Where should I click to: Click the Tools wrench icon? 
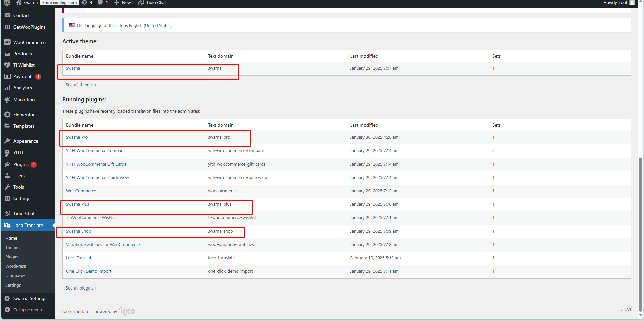click(7, 187)
